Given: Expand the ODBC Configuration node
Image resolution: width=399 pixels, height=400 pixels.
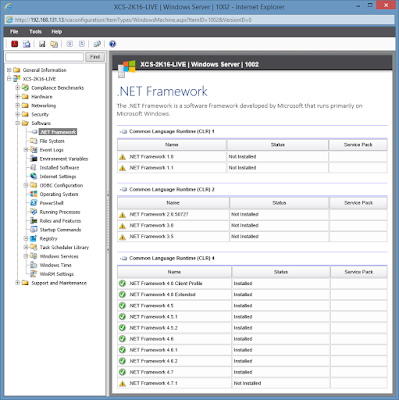Looking at the screenshot, I should coord(26,185).
